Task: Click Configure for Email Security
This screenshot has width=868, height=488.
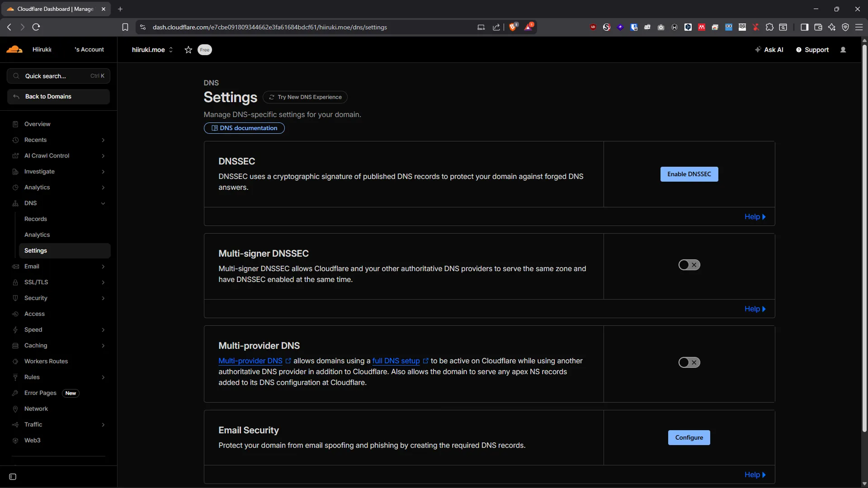Action: (x=689, y=438)
